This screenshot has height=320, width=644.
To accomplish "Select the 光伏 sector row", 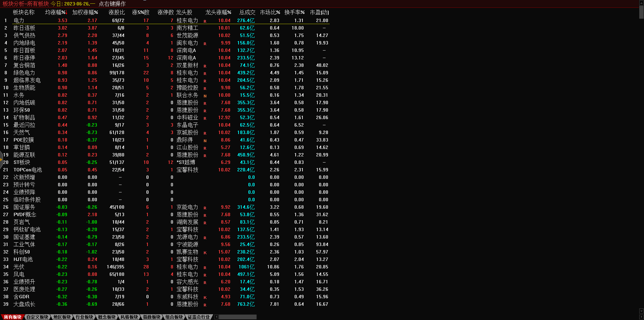I will 19,267.
